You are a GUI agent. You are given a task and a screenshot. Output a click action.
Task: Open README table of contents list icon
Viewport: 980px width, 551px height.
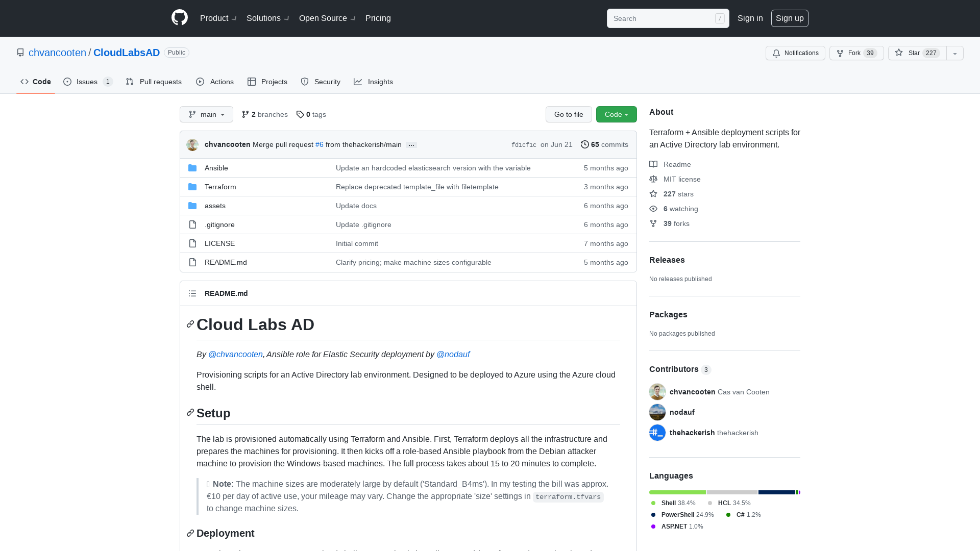(x=192, y=293)
